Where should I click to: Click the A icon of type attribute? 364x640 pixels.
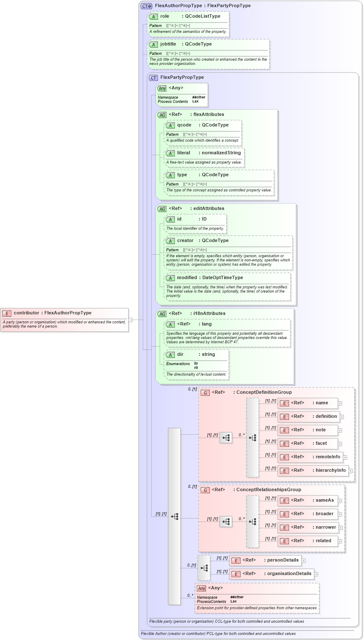point(170,175)
